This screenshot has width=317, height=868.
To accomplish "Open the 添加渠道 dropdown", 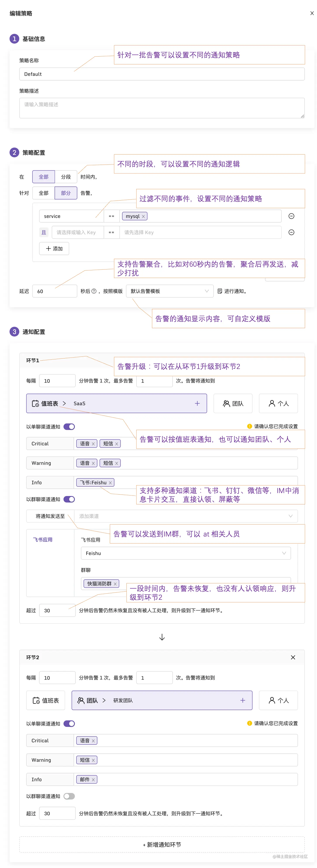I will (x=186, y=516).
